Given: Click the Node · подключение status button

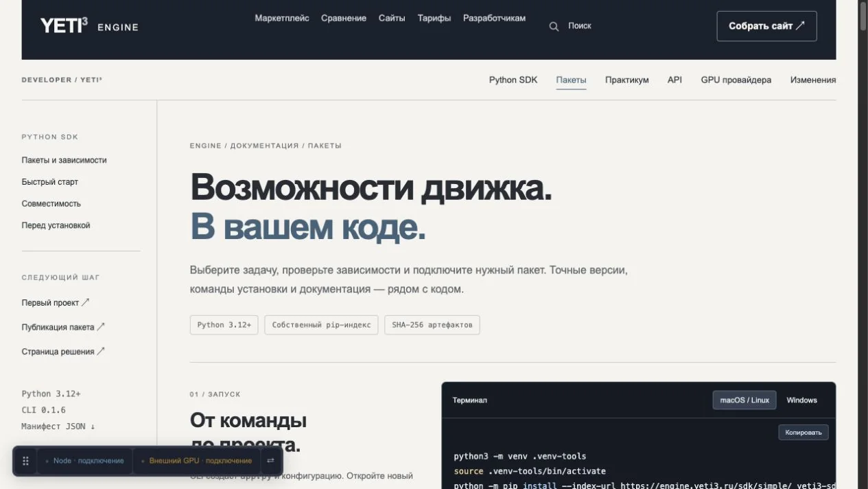Looking at the screenshot, I should point(84,461).
